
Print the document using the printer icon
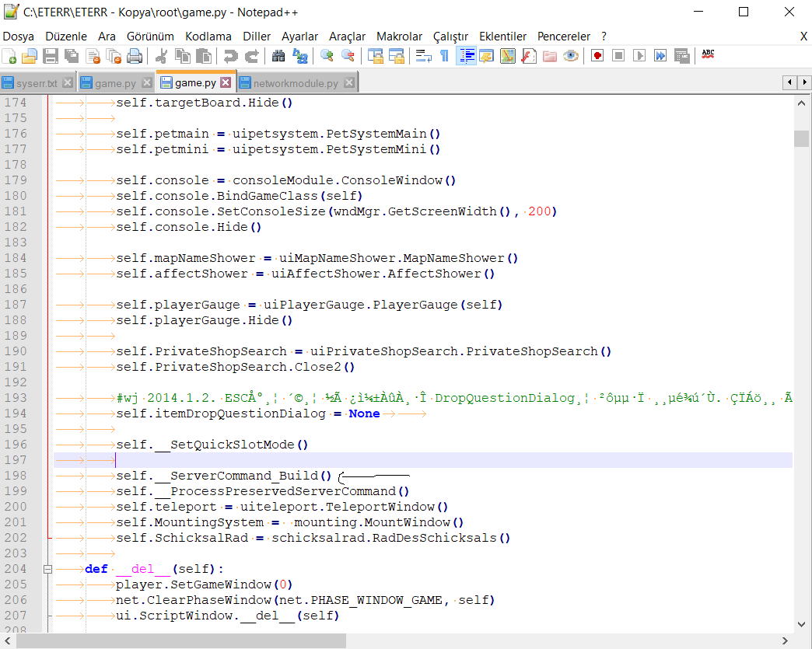click(x=135, y=56)
